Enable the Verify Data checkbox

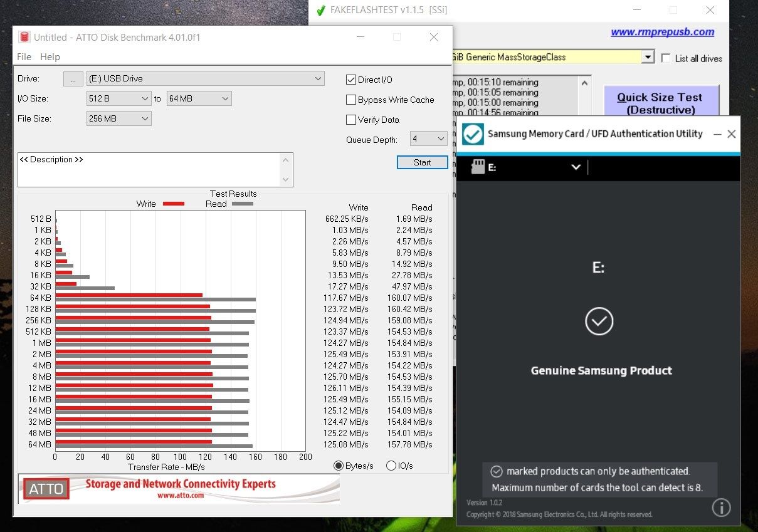click(351, 120)
